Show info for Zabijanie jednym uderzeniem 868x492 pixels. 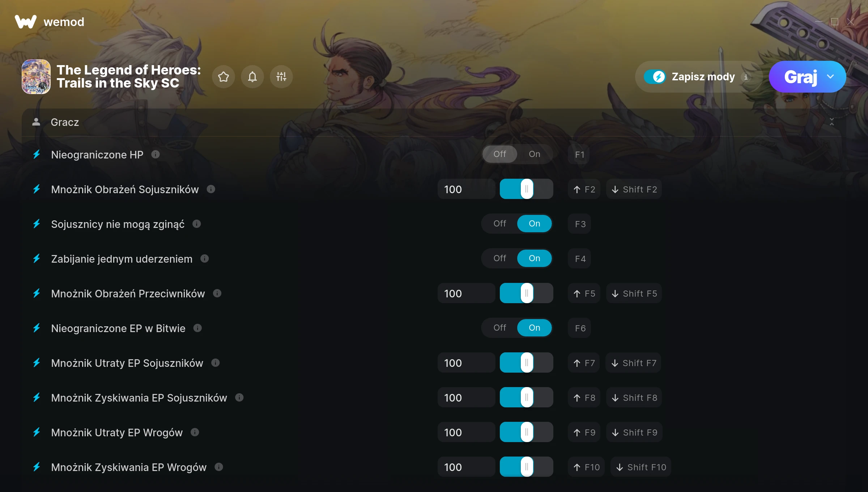(205, 259)
